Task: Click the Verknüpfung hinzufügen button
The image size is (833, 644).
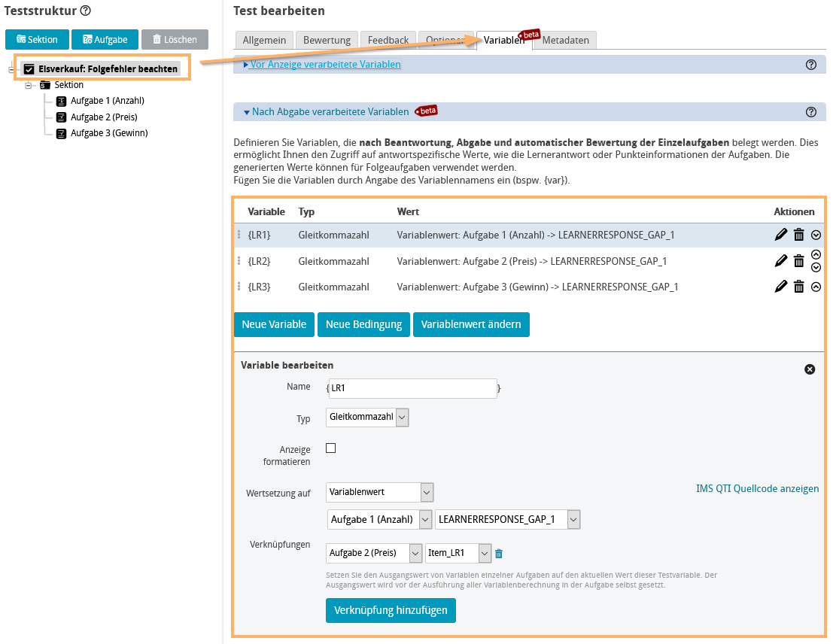Action: 391,610
